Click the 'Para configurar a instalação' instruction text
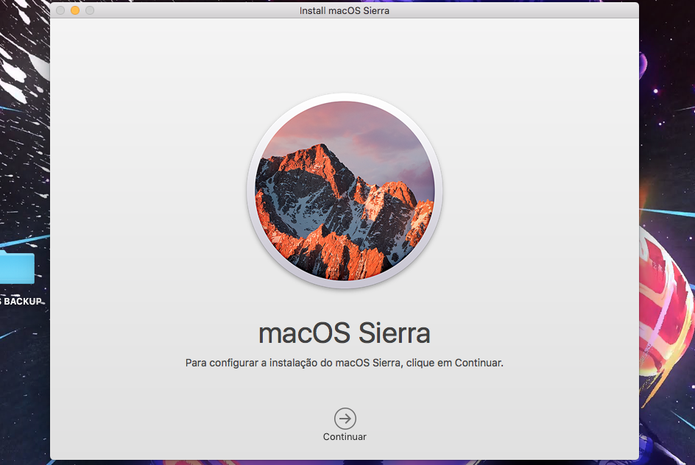 tap(344, 363)
